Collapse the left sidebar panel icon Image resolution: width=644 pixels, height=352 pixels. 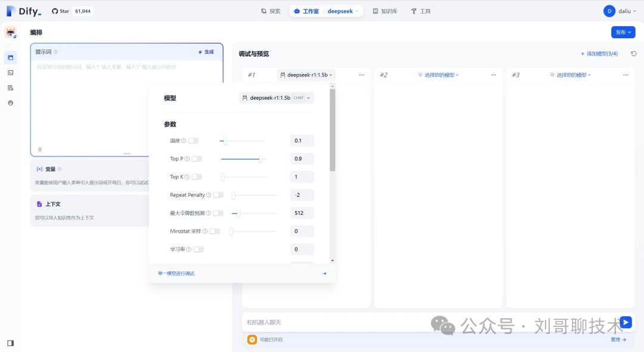pyautogui.click(x=11, y=343)
